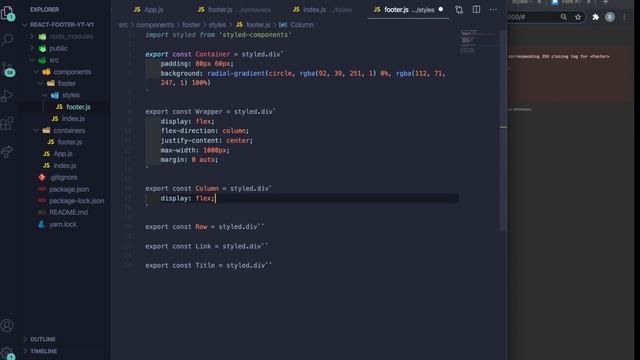Click the Column symbol breadcrumb
Screen dimensions: 640x360
point(297,25)
